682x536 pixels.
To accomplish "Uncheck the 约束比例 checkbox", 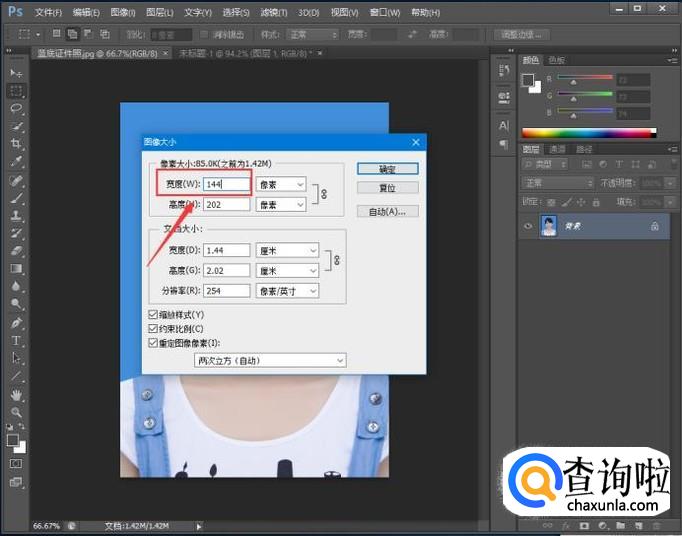I will pos(152,328).
